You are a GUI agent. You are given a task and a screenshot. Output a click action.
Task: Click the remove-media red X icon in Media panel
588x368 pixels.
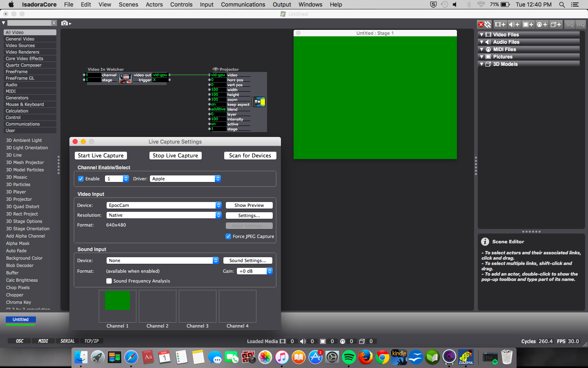[x=481, y=25]
